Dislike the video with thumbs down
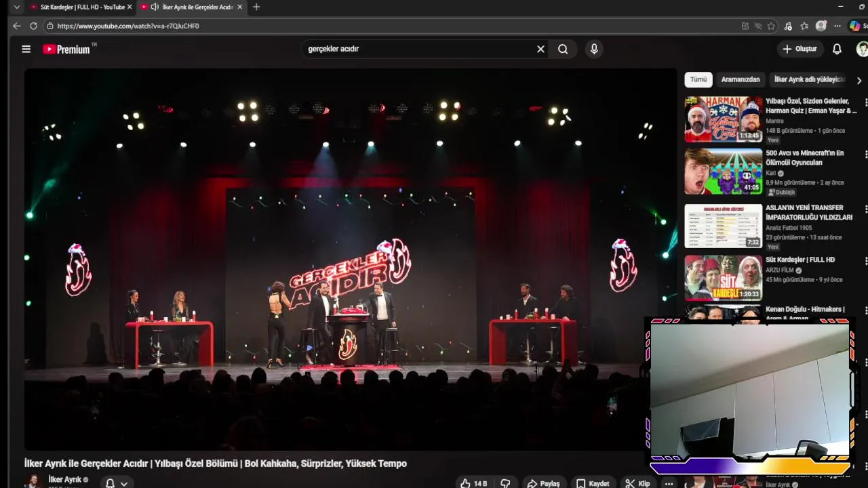The image size is (868, 488). pyautogui.click(x=505, y=483)
